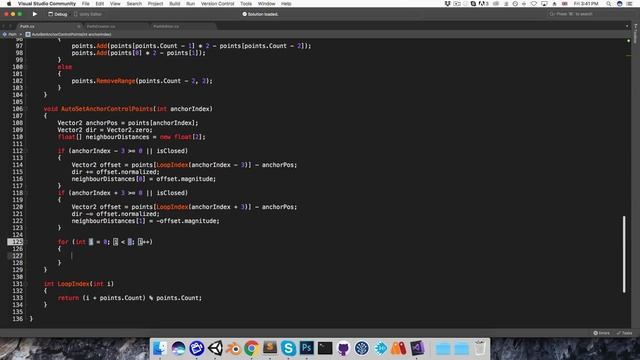This screenshot has height=360, width=640.
Task: Collapse the AutoSetAnchorControlPoints method at line 106
Action: click(27, 109)
